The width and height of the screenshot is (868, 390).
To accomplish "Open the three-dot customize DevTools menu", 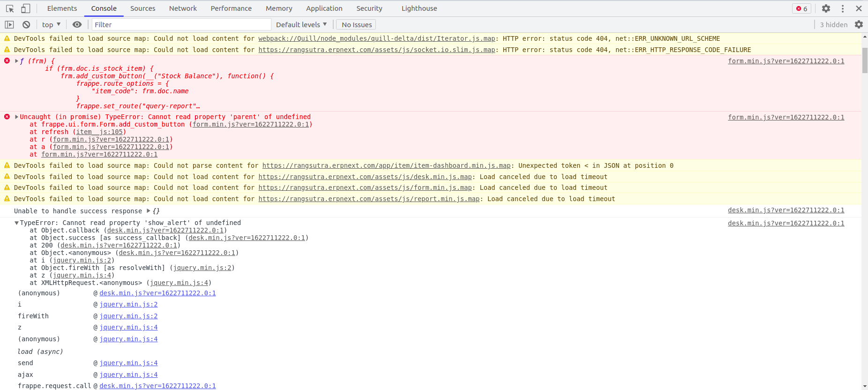I will (843, 8).
